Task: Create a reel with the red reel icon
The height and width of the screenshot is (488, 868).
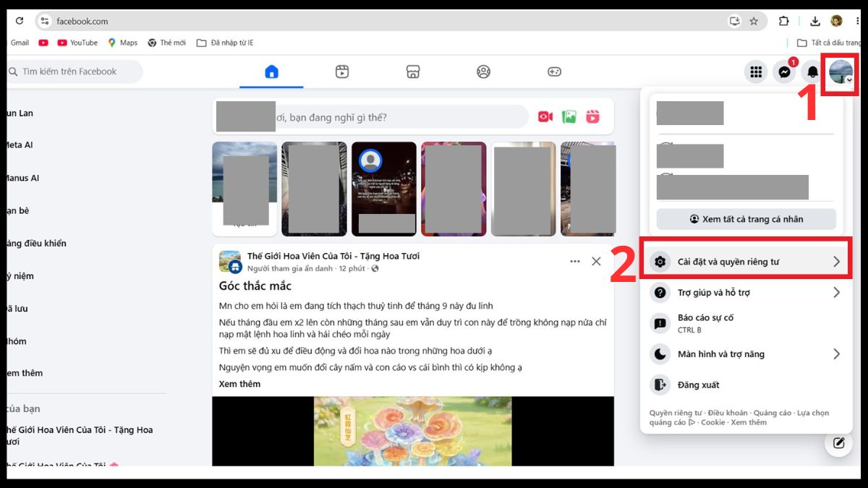Action: (593, 116)
